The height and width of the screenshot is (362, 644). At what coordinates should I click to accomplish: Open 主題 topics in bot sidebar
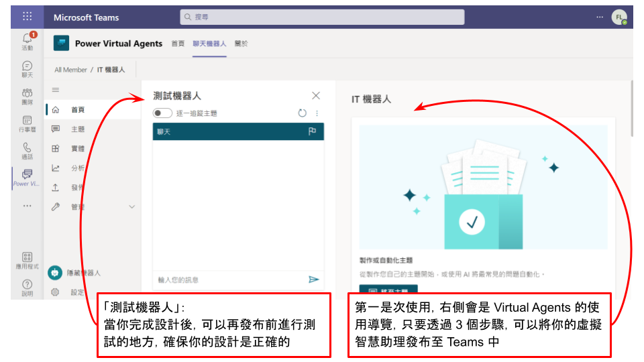point(78,129)
